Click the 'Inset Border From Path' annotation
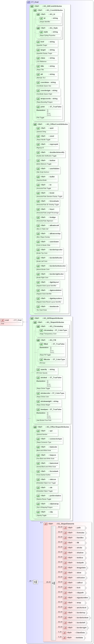 pyautogui.click(x=44, y=420)
